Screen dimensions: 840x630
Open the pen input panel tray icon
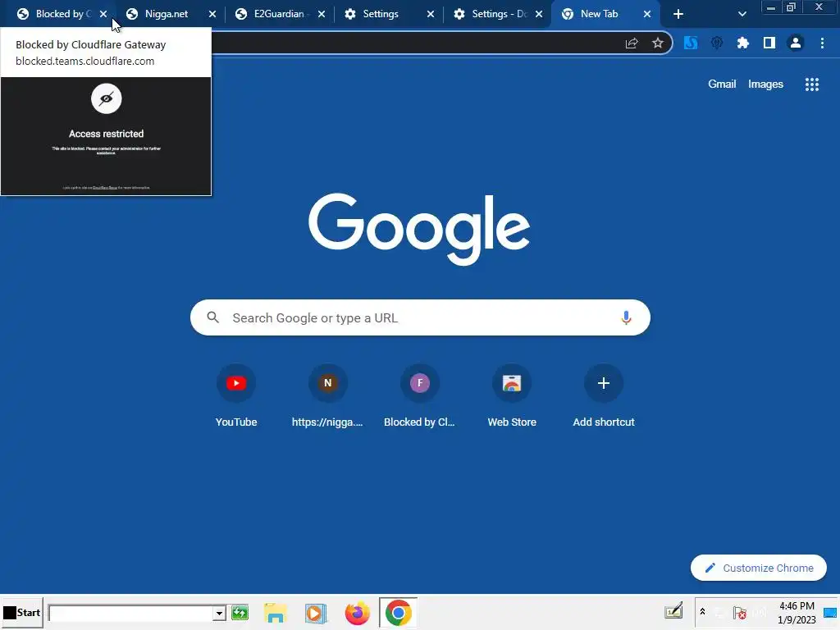click(673, 610)
